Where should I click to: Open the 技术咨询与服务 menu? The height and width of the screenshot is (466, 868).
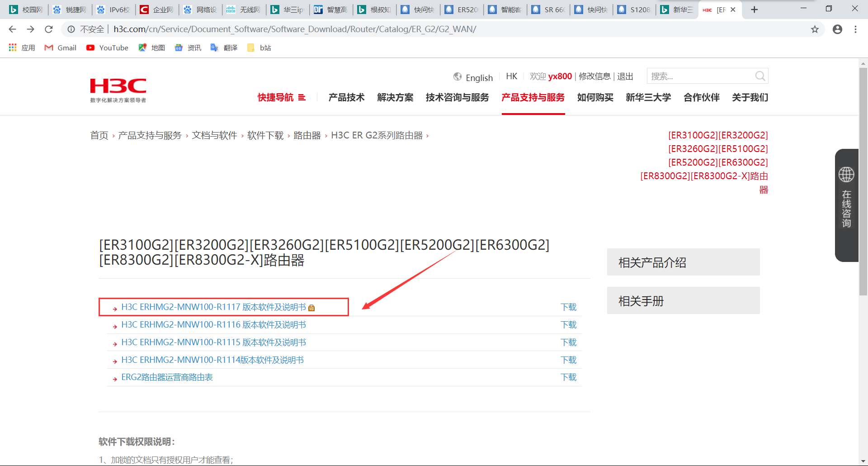457,97
